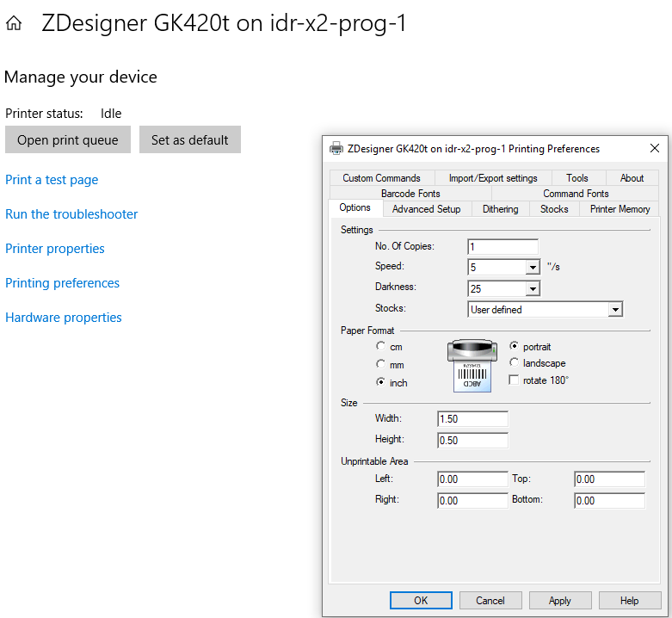Select the mm unit radio button

[380, 364]
